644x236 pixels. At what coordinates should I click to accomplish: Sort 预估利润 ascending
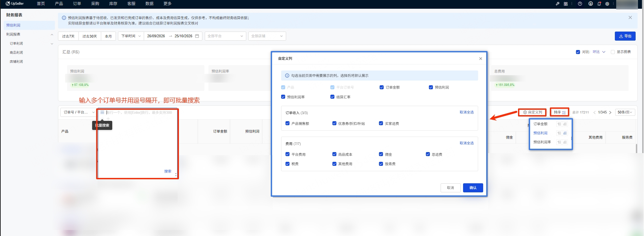559,133
